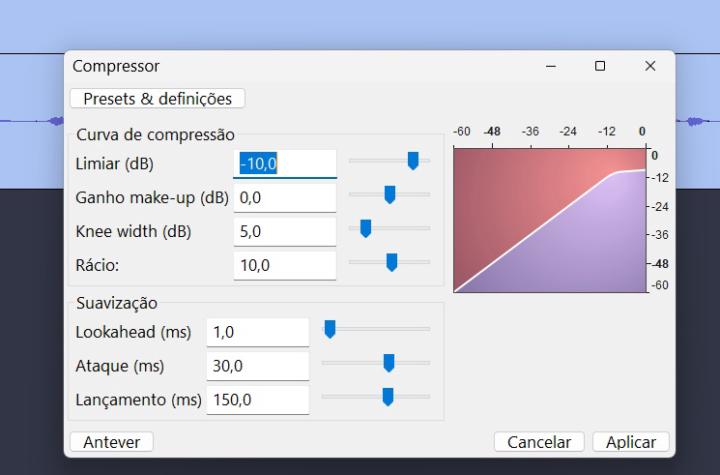Screen dimensions: 720x475
Task: Click the Lançamento (ms) label
Action: (139, 400)
